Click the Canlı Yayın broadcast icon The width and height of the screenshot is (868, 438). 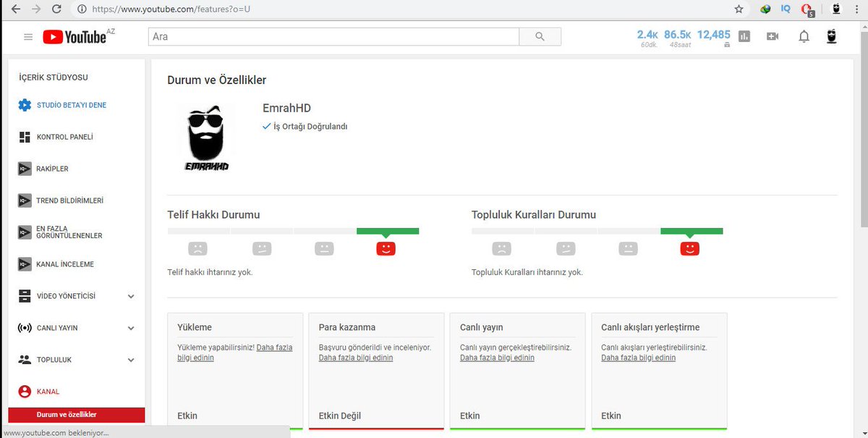click(25, 328)
